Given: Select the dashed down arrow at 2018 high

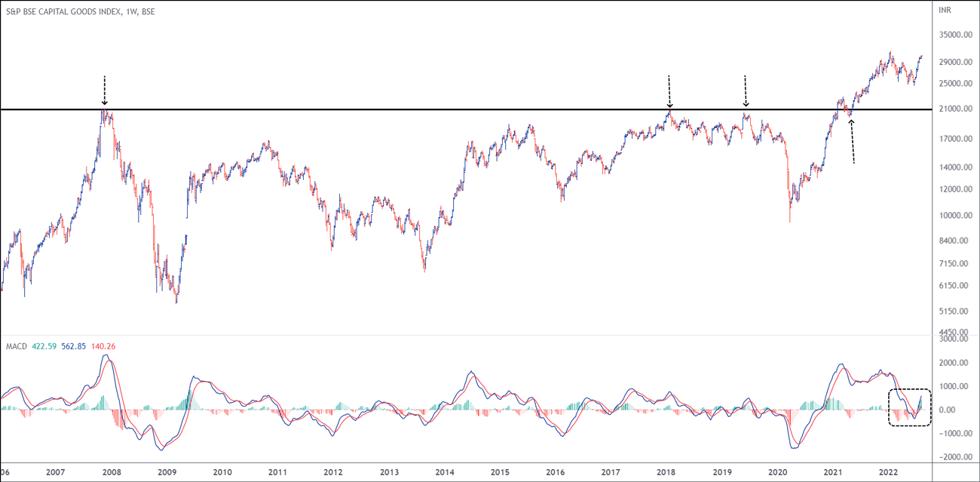Looking at the screenshot, I should [669, 92].
